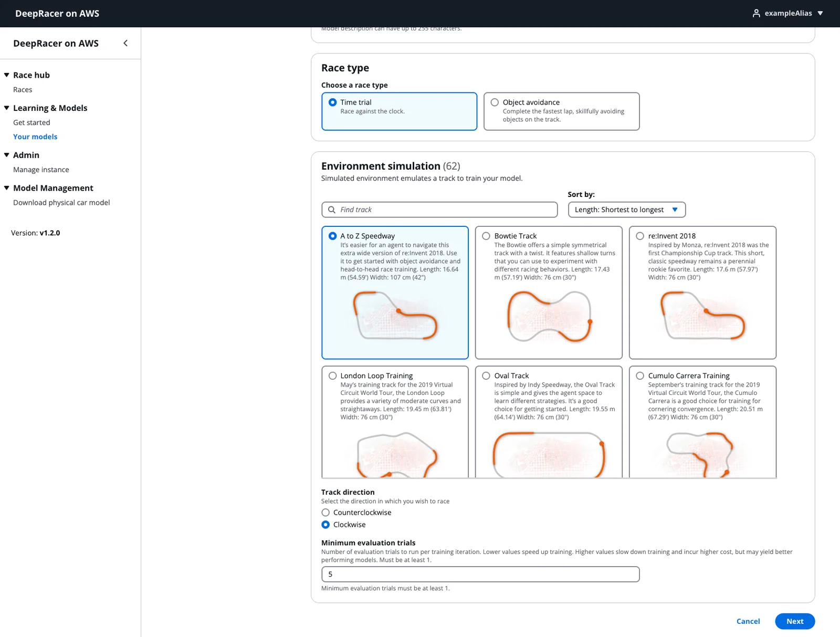The height and width of the screenshot is (637, 840).
Task: Click the user profile icon beside exampleAlias
Action: pos(756,13)
